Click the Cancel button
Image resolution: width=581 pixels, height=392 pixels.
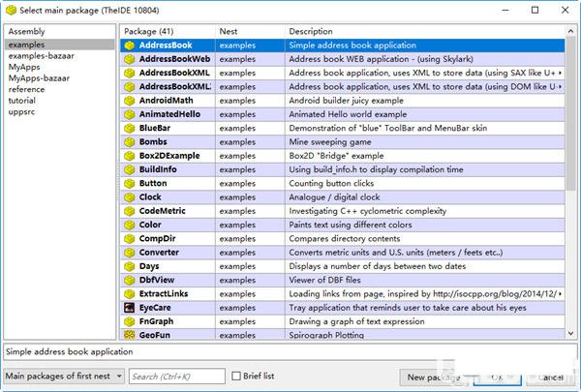551,377
